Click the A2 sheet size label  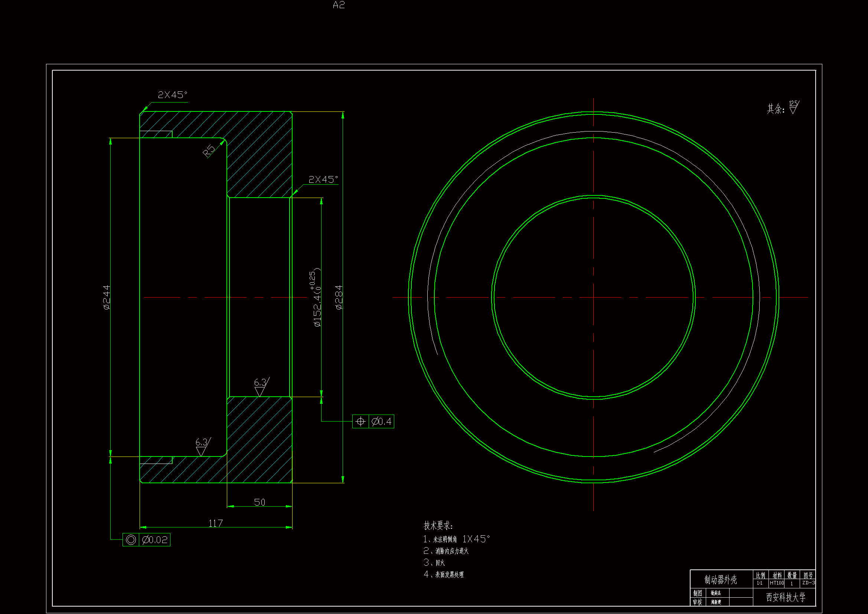(x=339, y=5)
